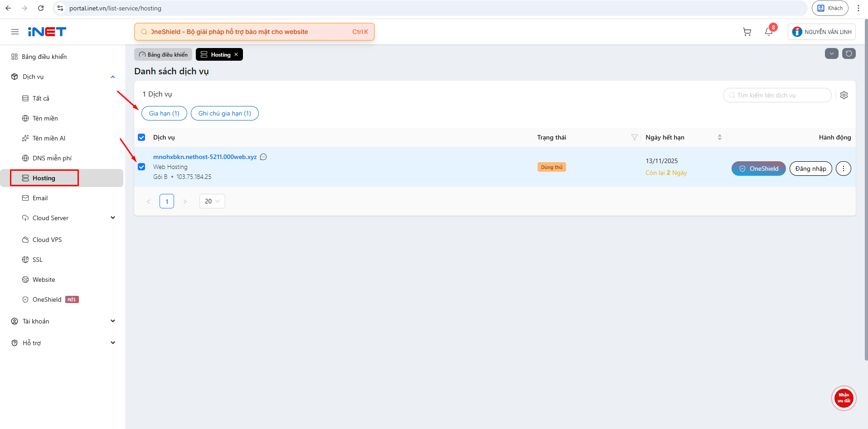Screen dimensions: 868x429
Task: Expand the Cloud Server submenu
Action: click(113, 218)
